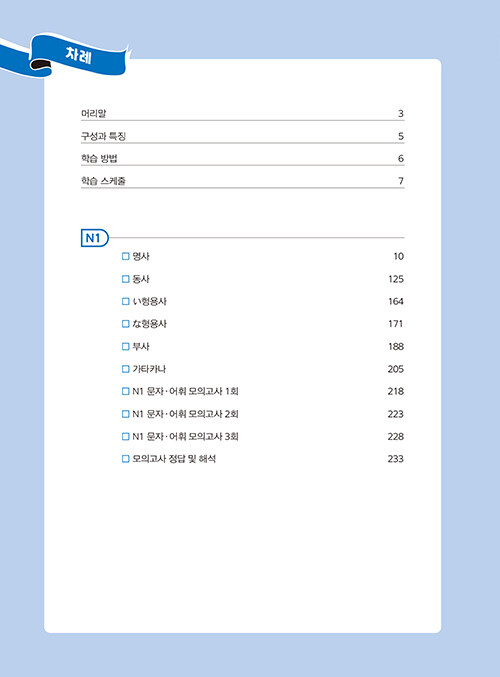Screen dimensions: 500x677
Task: Tick the い형용사 checkbox
Action: pos(126,301)
